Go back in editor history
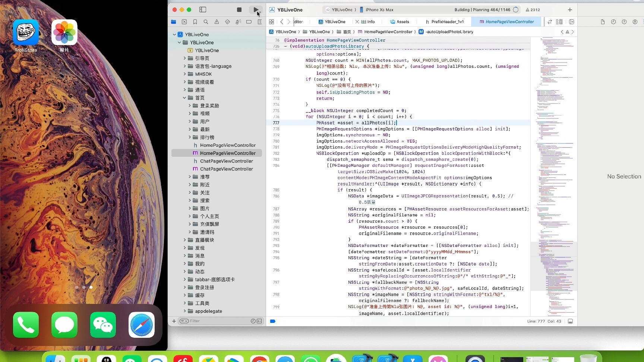The image size is (644, 362). [282, 22]
